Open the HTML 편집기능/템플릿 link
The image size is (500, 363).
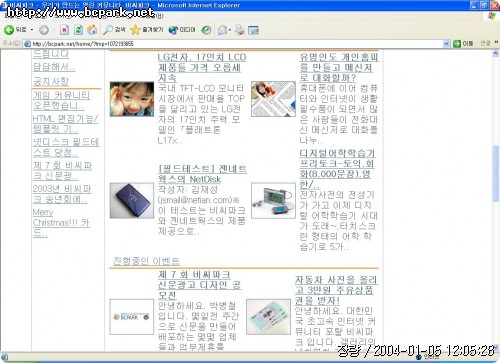tap(65, 124)
